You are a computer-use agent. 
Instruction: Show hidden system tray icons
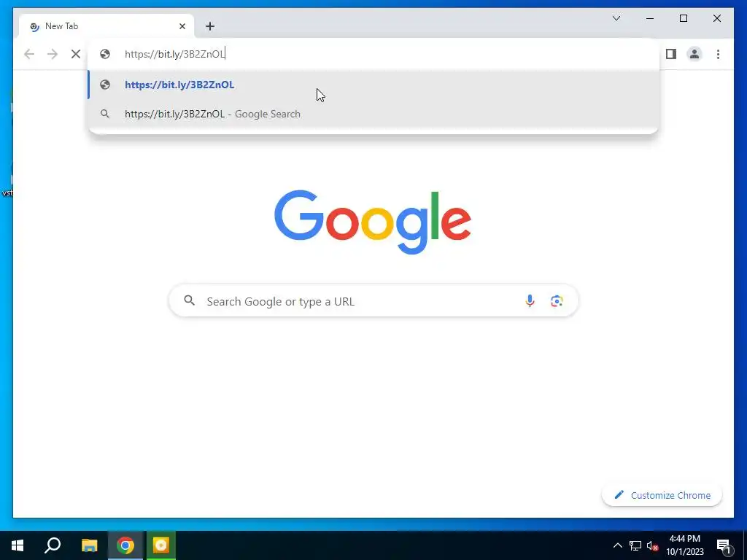(617, 545)
